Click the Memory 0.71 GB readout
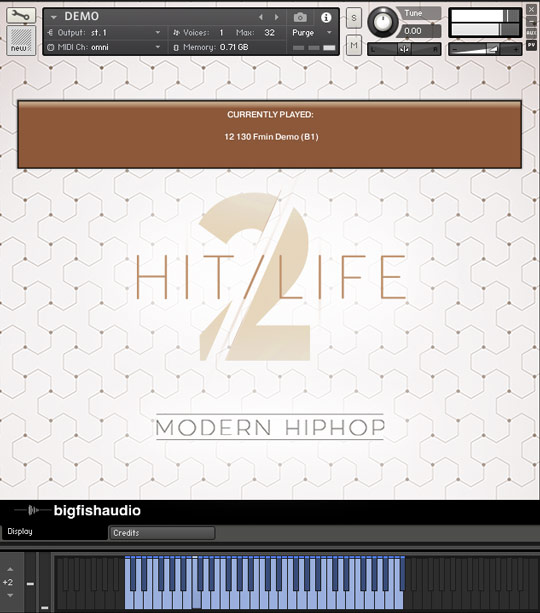 [234, 47]
